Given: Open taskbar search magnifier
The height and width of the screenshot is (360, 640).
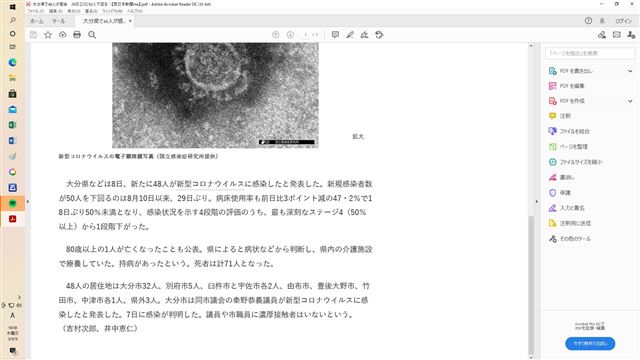Looking at the screenshot, I should (13, 20).
